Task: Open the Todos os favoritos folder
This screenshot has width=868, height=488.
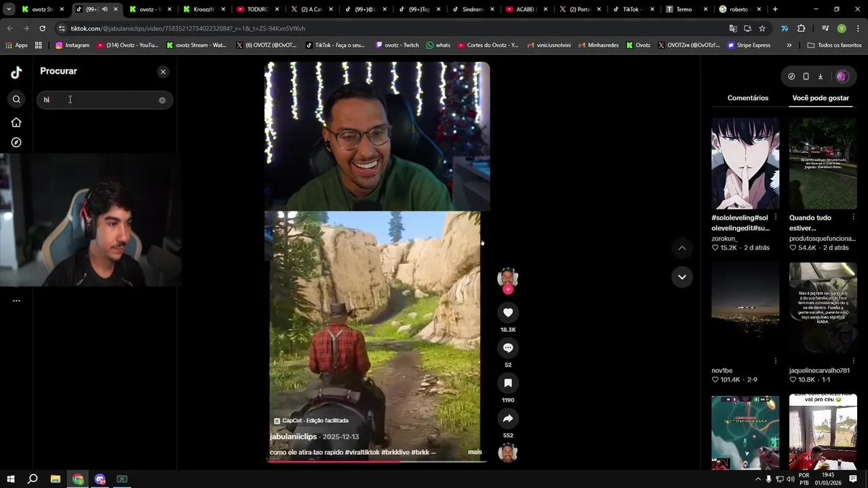Action: click(x=835, y=45)
